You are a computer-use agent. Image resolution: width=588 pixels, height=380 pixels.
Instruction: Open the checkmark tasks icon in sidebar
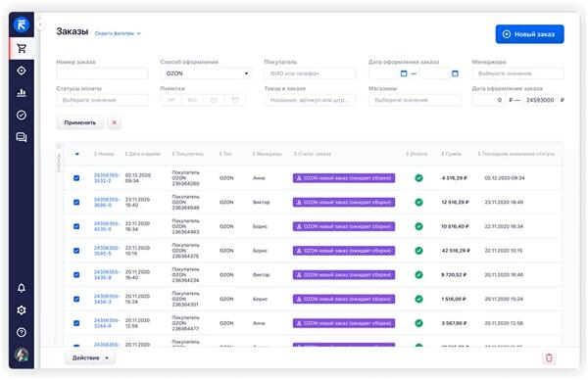coord(22,115)
